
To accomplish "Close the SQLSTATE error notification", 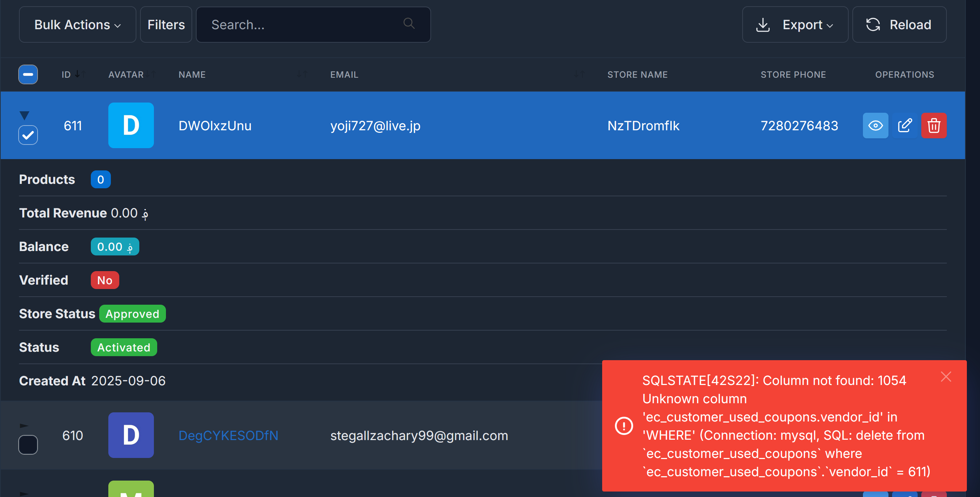I will 946,376.
